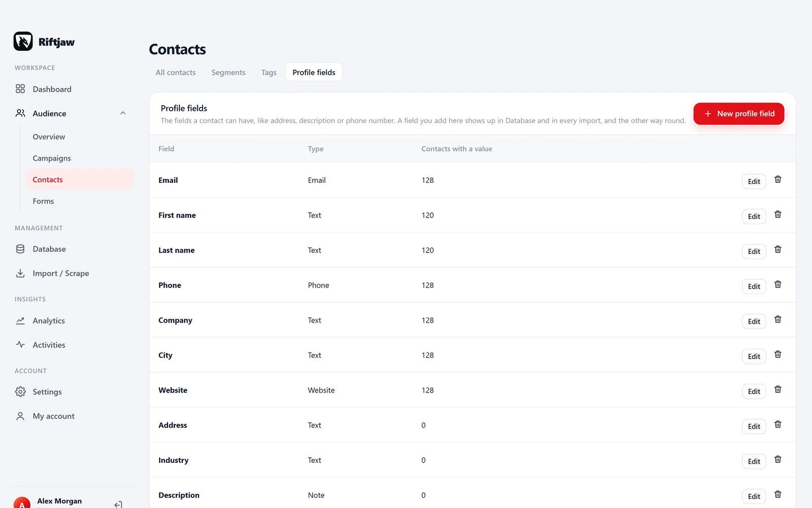Click the Description field name
Screen dimensions: 812x508
[x=179, y=495]
